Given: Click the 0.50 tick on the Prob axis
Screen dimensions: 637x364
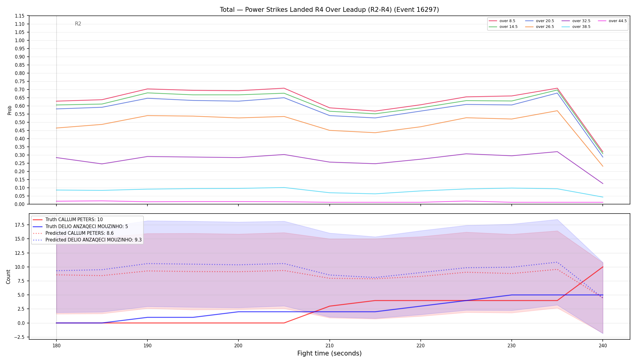Looking at the screenshot, I should 20,123.
